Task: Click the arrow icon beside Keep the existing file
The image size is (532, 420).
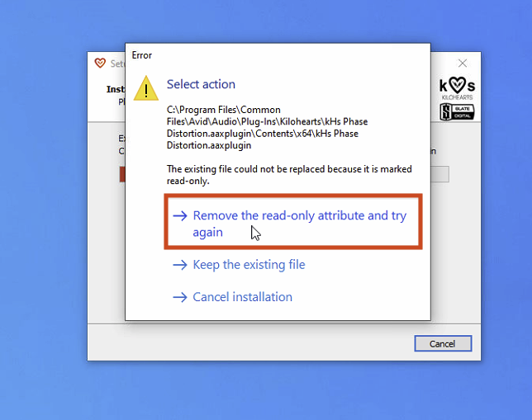Action: tap(180, 265)
